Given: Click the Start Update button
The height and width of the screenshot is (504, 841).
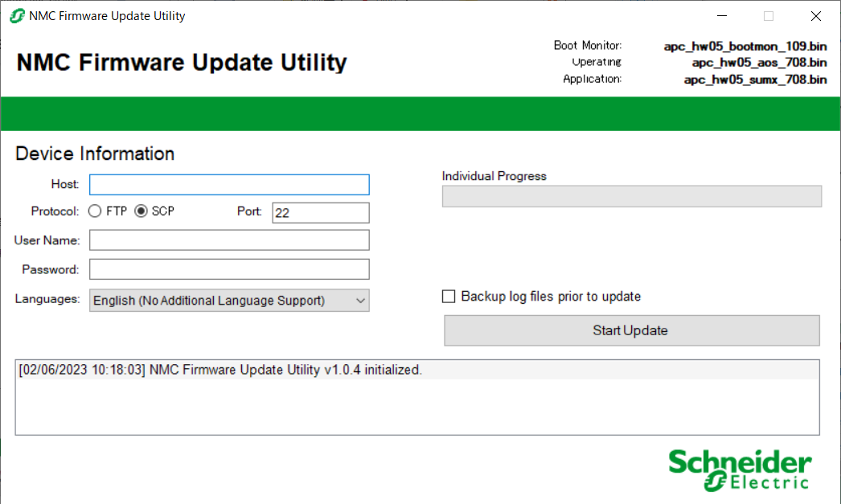Looking at the screenshot, I should (x=631, y=330).
